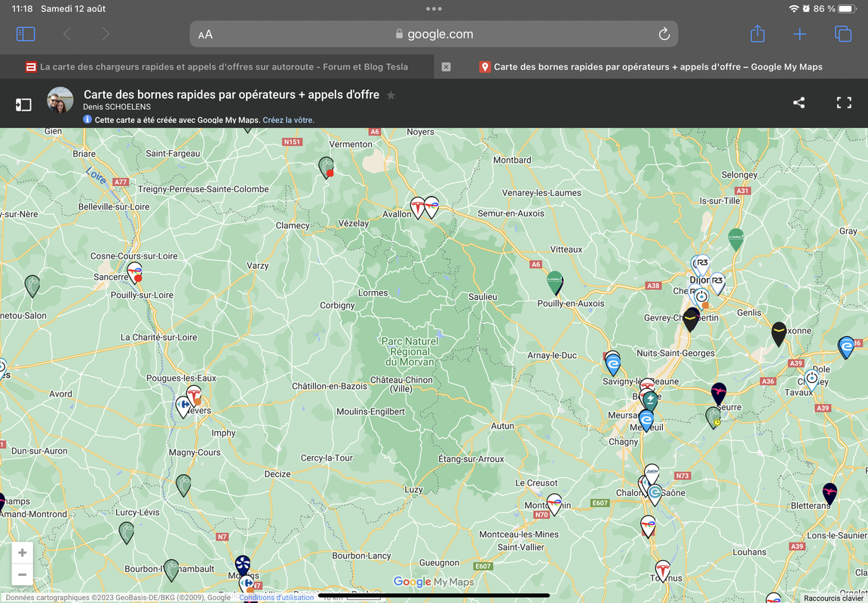Select the Tesla marker at Tournus
Screen dimensions: 868x603
pos(663,571)
